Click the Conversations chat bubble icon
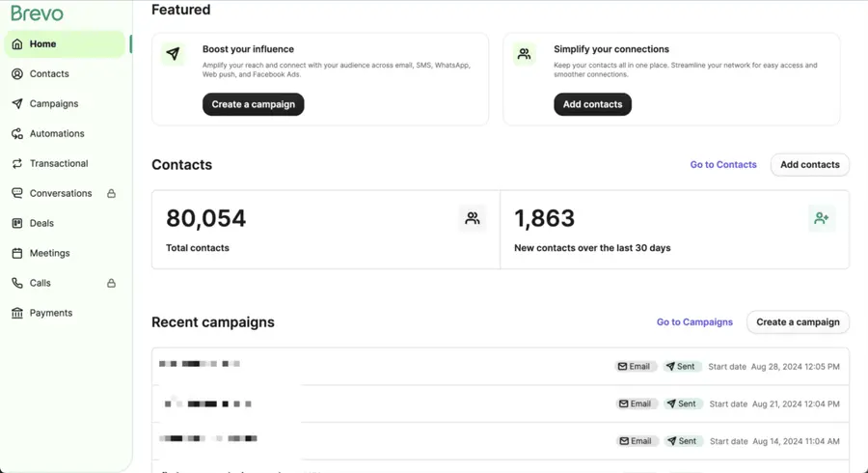Screen dimensions: 868x473 (17, 193)
